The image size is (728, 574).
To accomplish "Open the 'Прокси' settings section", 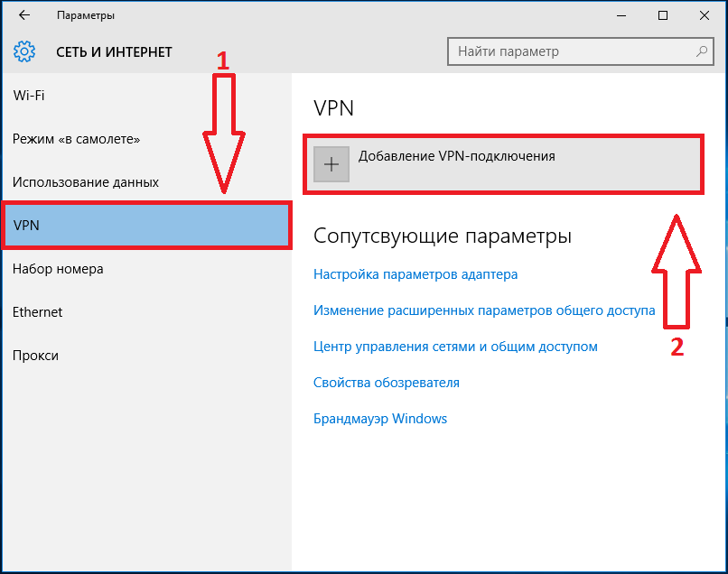I will pyautogui.click(x=146, y=356).
